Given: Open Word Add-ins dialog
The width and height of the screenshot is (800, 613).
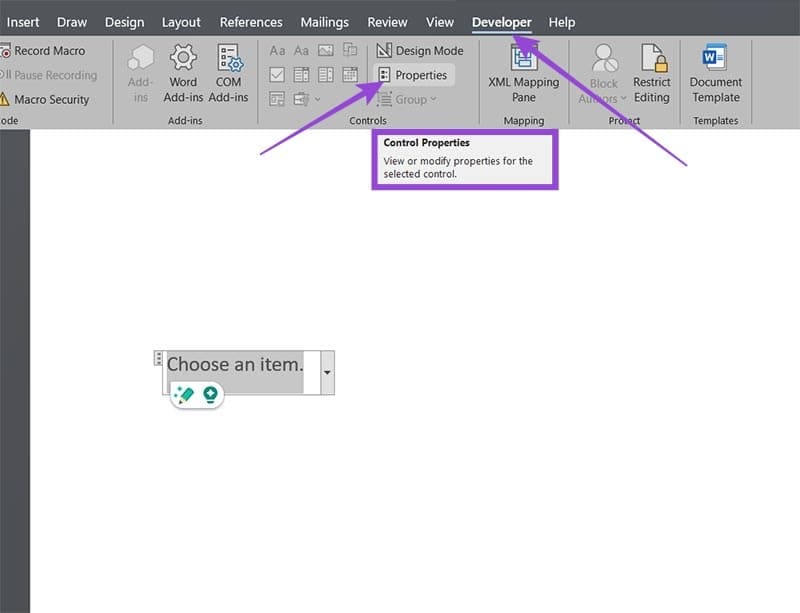Looking at the screenshot, I should (x=183, y=74).
